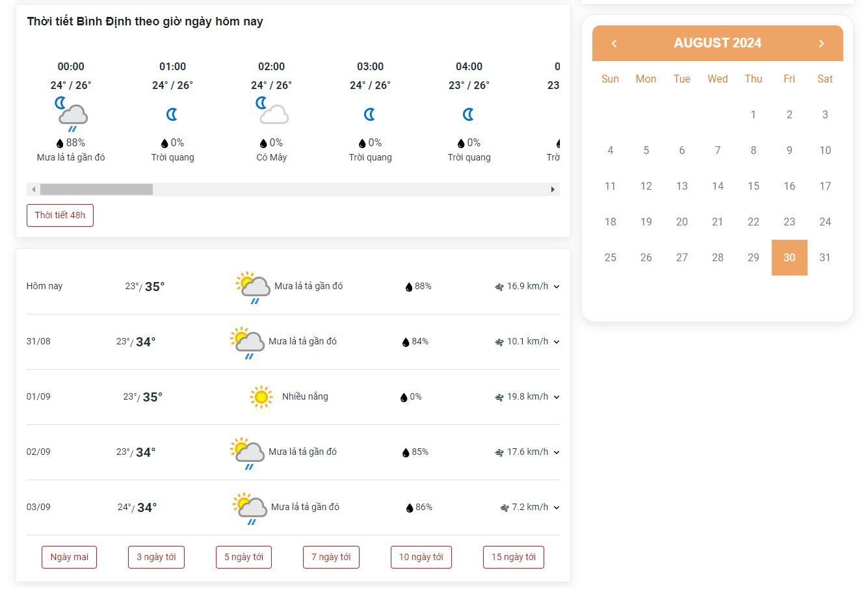Select August 25 in the calendar

coord(611,257)
